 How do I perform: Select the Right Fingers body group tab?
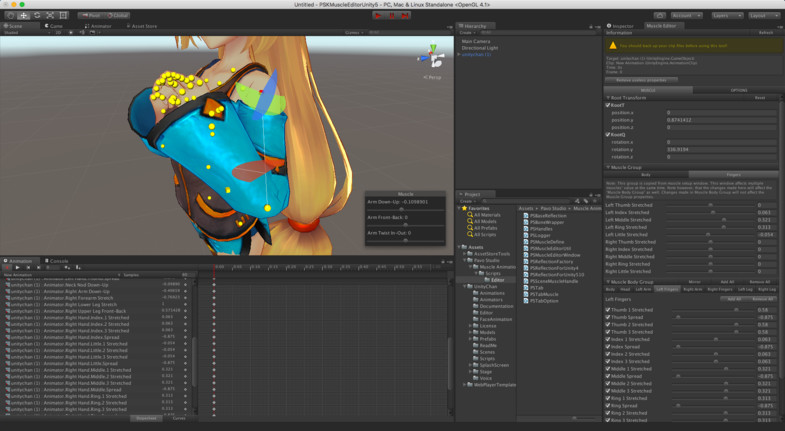(719, 289)
